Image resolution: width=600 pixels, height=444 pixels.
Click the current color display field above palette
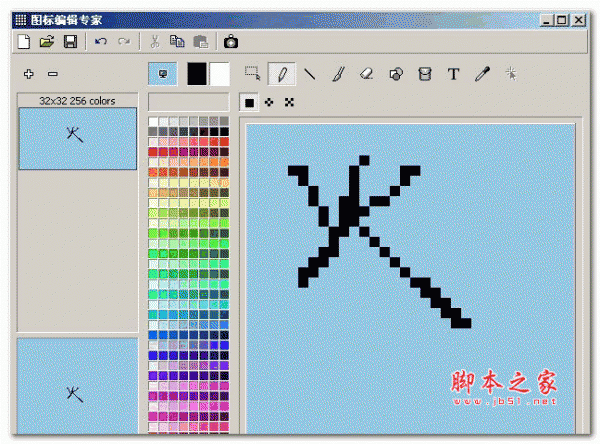pos(189,102)
